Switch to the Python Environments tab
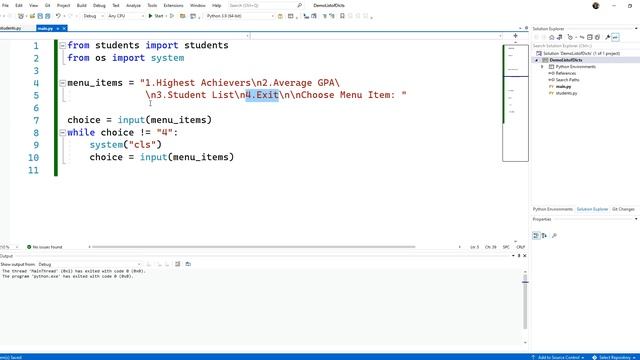 [553, 209]
